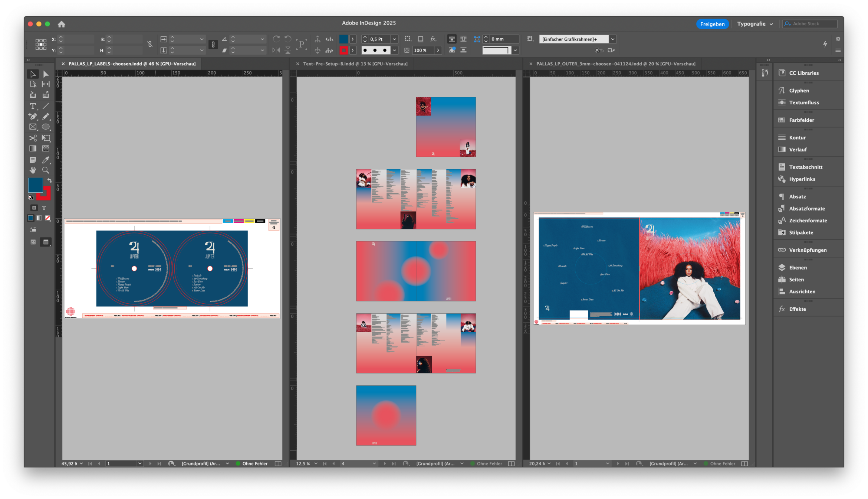Expand the Einfacher Grafikrahmen style dropdown
This screenshot has height=499, width=868.
pyautogui.click(x=613, y=39)
